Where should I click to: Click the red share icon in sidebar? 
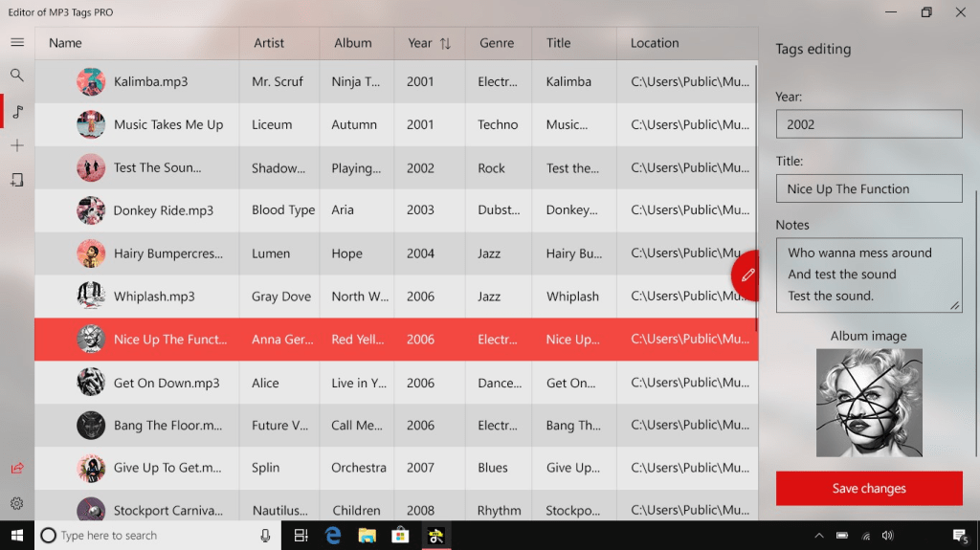tap(17, 468)
